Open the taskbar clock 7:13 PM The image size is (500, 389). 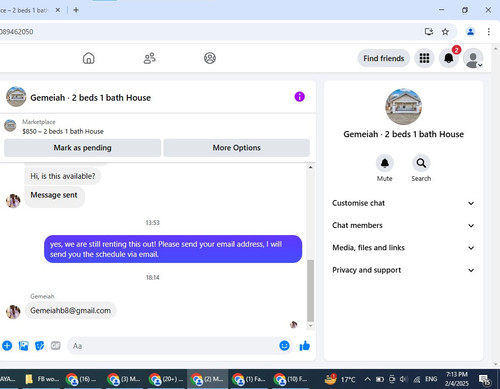tap(457, 379)
